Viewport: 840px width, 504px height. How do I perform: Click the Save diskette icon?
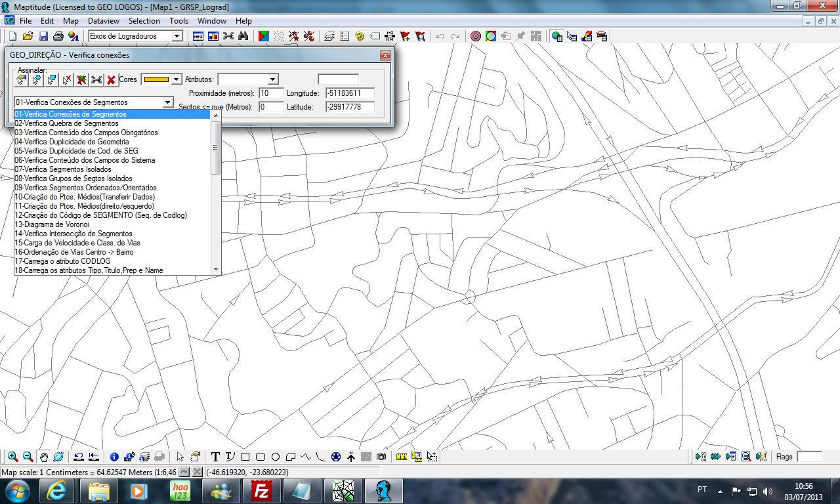43,36
